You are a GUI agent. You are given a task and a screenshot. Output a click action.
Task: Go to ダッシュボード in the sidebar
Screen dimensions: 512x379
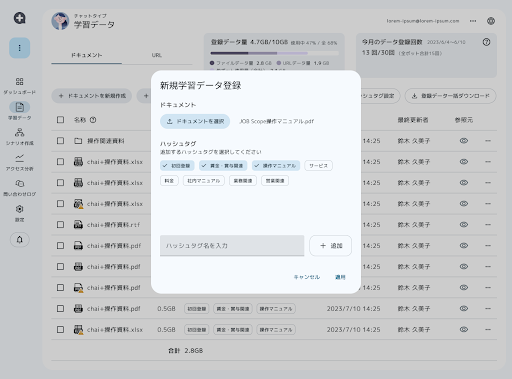point(19,86)
